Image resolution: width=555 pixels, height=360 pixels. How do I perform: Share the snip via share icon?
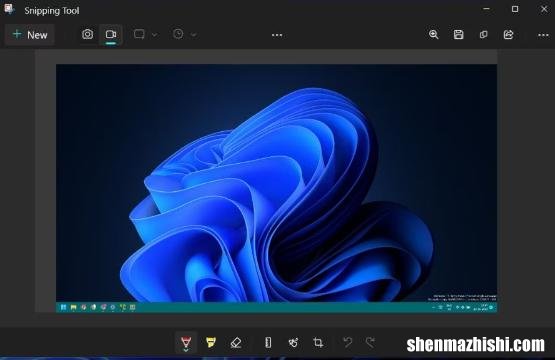[x=508, y=34]
